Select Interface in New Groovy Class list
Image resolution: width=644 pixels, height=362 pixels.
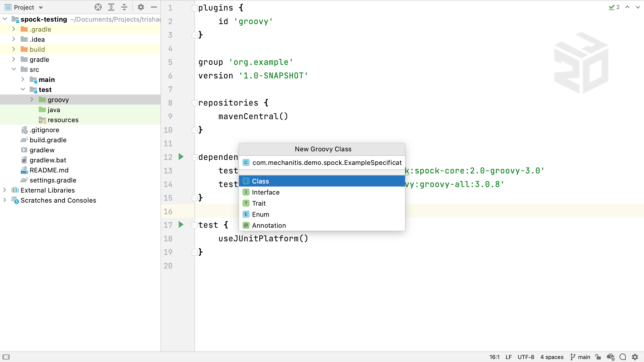tap(266, 192)
